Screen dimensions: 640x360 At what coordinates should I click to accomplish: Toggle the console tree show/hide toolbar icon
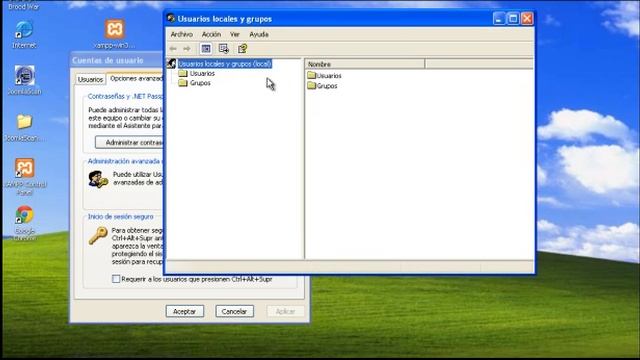[206, 49]
